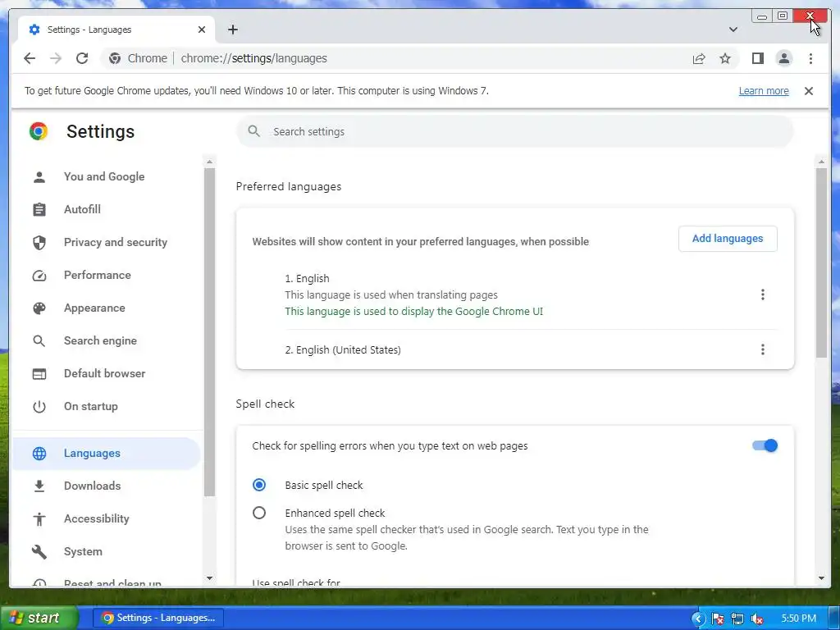
Task: Select Default browser in sidebar
Action: [106, 373]
